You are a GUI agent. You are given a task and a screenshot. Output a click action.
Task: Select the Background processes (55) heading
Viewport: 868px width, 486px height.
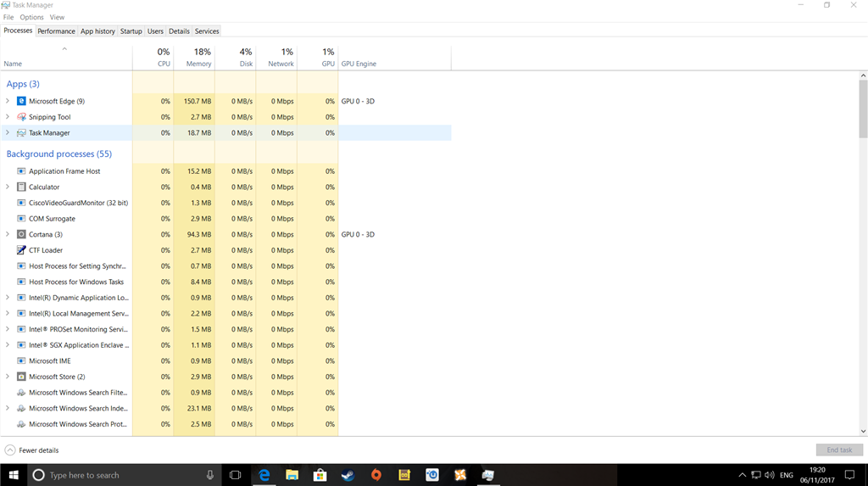59,154
